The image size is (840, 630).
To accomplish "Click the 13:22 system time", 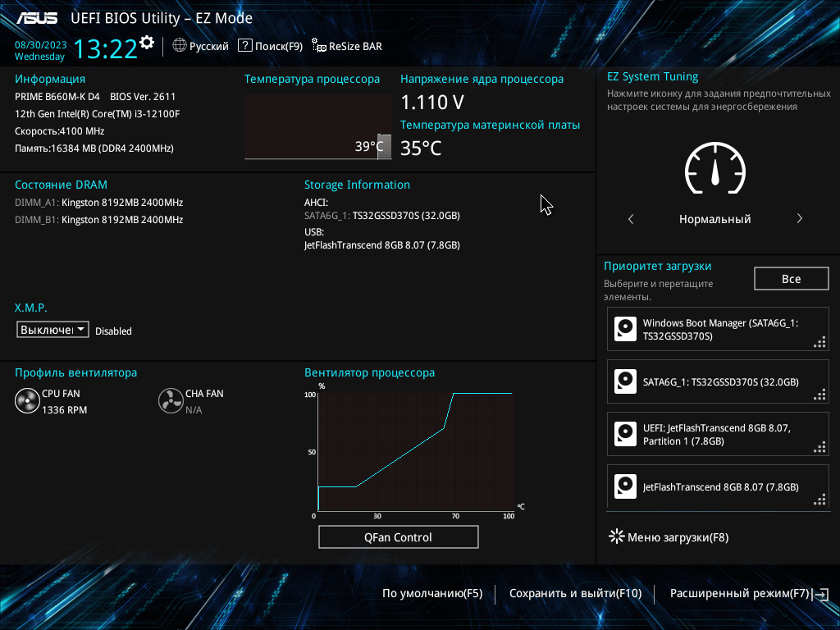I will [105, 48].
